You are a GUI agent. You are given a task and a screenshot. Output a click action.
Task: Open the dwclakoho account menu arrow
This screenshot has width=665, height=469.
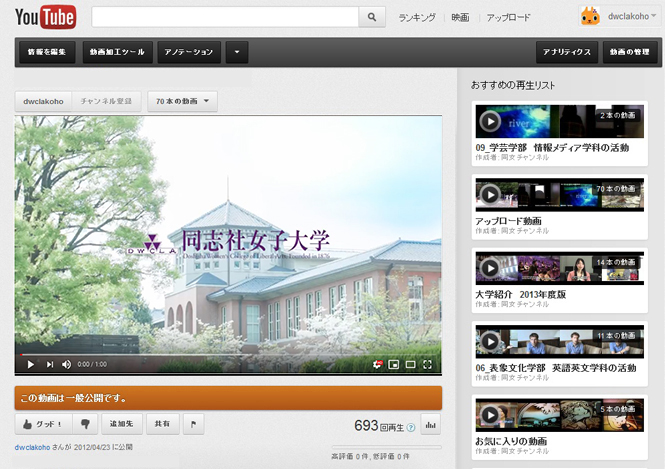(x=654, y=16)
